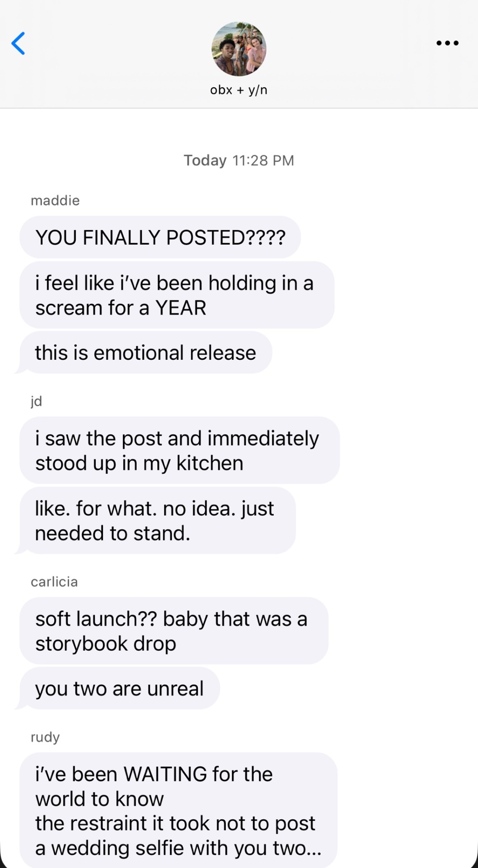Tap the 'stood up in my kitchen' message

click(179, 451)
